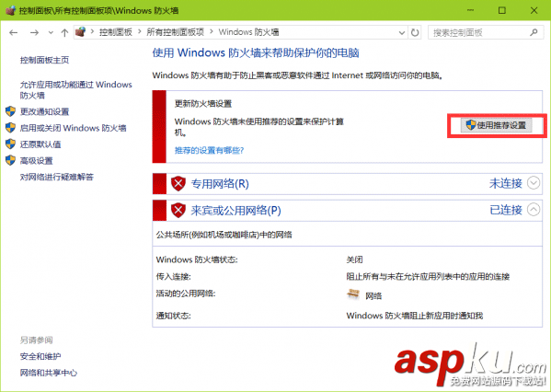Image resolution: width=551 pixels, height=392 pixels.
Task: Open 对网络进行疑难解答 link
Action: [57, 177]
